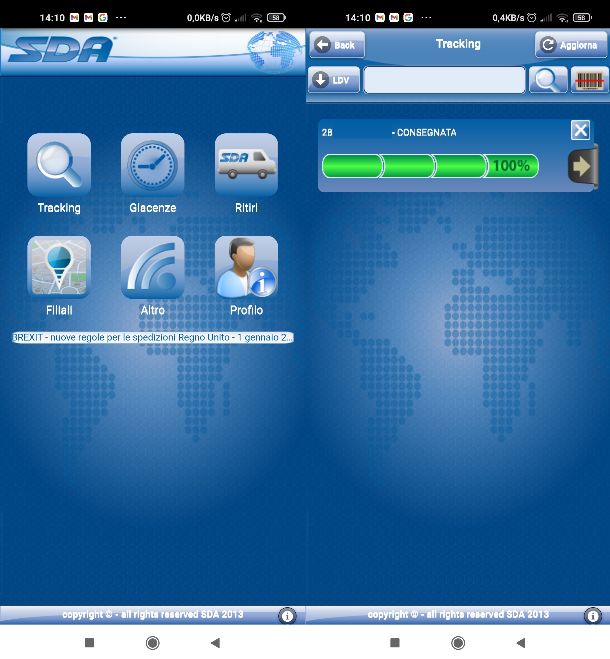Tap the BREXIT news ticker banner

tap(153, 337)
